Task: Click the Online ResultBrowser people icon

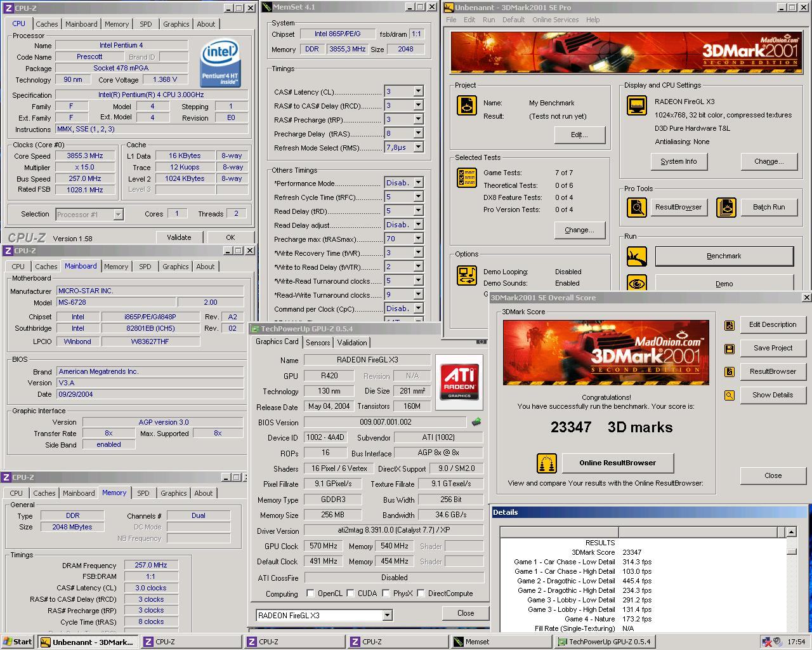Action: [x=547, y=463]
